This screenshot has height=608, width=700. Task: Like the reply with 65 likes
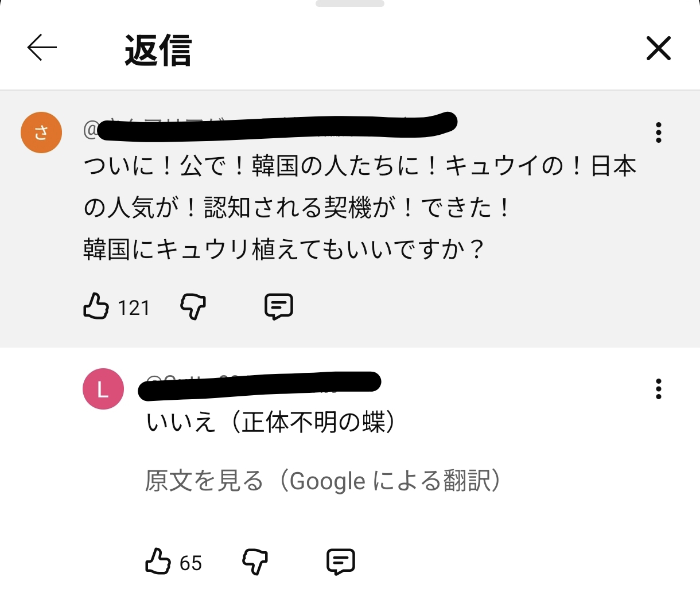[x=158, y=562]
